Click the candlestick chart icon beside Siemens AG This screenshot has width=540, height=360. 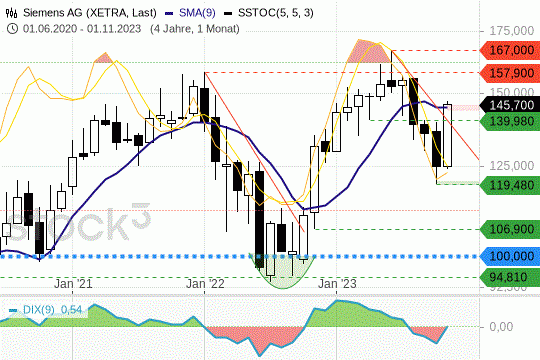(11, 13)
